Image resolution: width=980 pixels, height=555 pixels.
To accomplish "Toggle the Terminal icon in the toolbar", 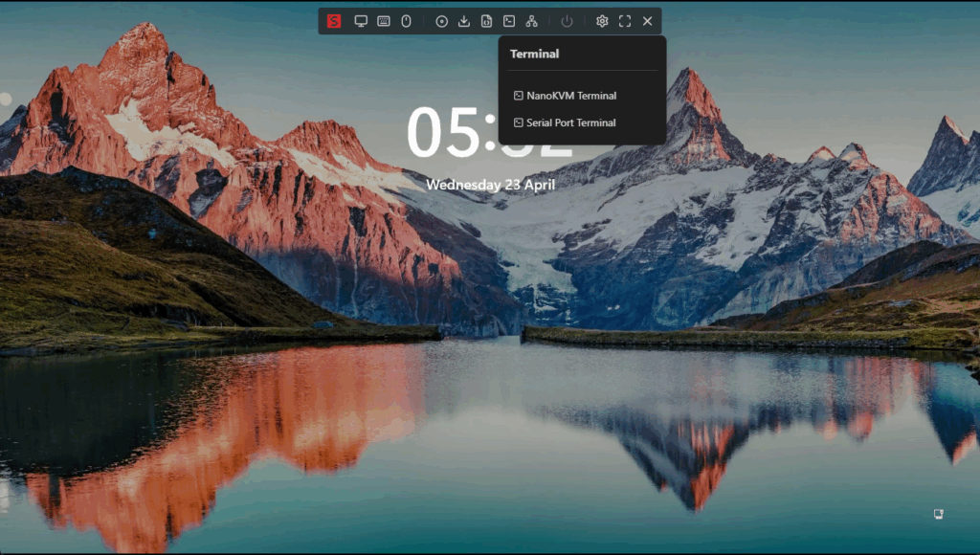I will (509, 21).
